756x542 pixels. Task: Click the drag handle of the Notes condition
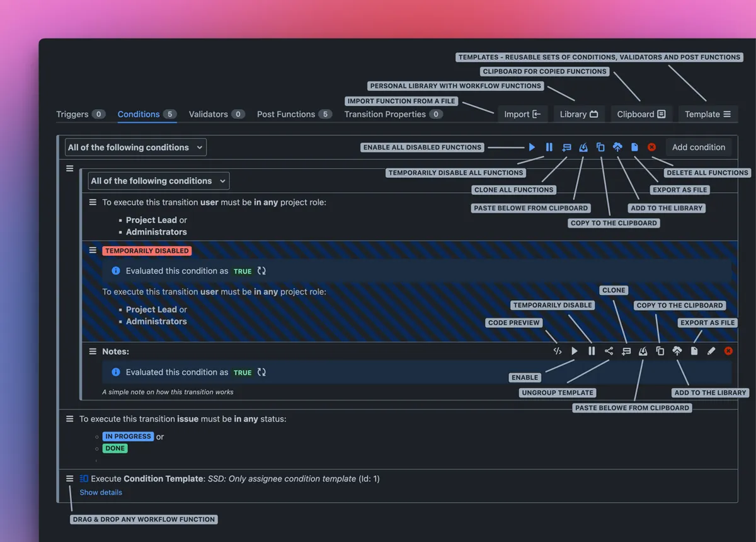coord(93,351)
